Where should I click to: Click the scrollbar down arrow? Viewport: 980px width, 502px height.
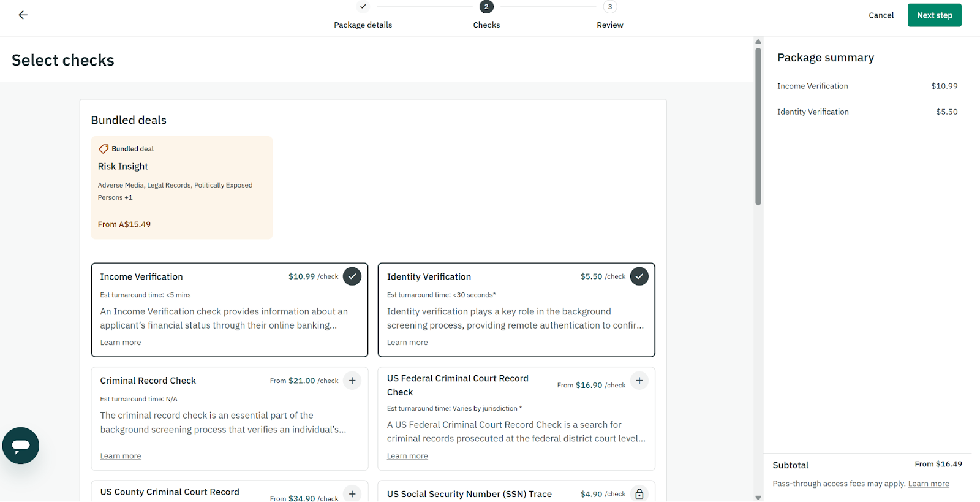tap(758, 497)
